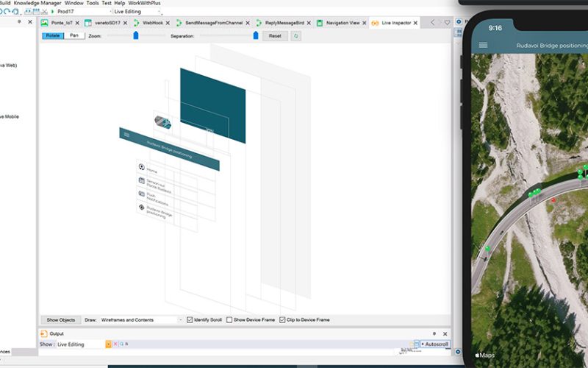Close the left side panel
Image resolution: width=588 pixels, height=368 pixels.
click(30, 22)
